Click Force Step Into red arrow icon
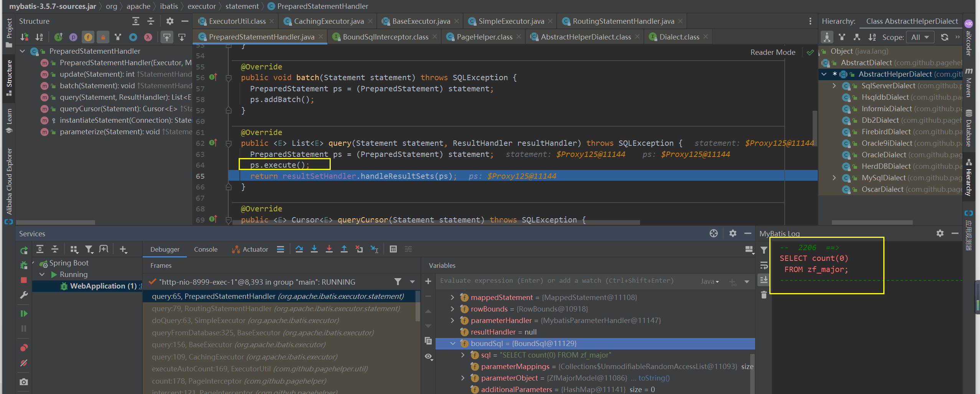This screenshot has height=394, width=980. point(329,249)
